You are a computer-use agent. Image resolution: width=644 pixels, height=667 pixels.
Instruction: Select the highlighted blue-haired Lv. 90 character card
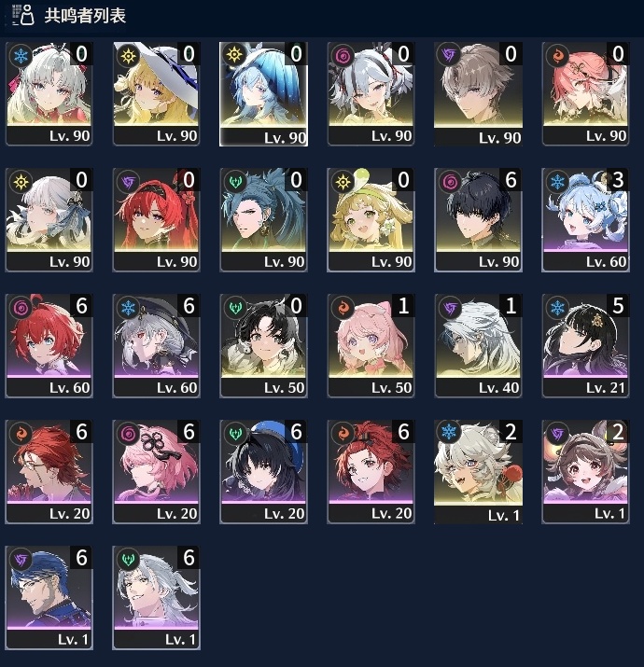(263, 94)
